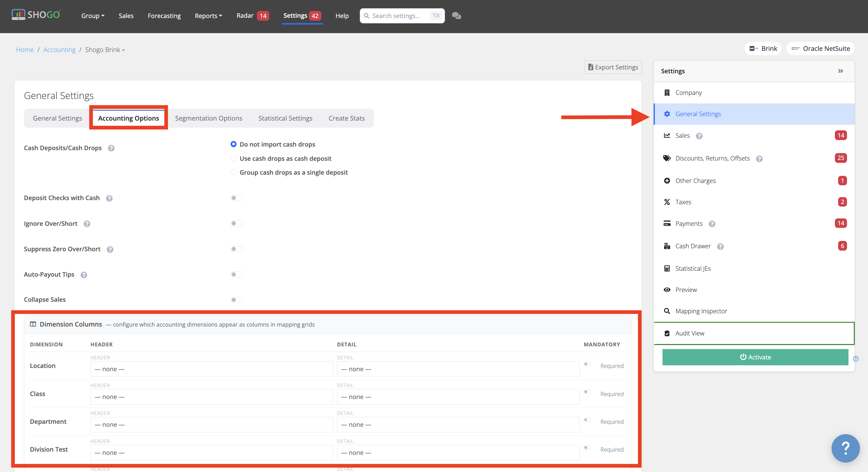The image size is (868, 472).
Task: Open help for Cash Deposits/Cash Drops
Action: (111, 148)
